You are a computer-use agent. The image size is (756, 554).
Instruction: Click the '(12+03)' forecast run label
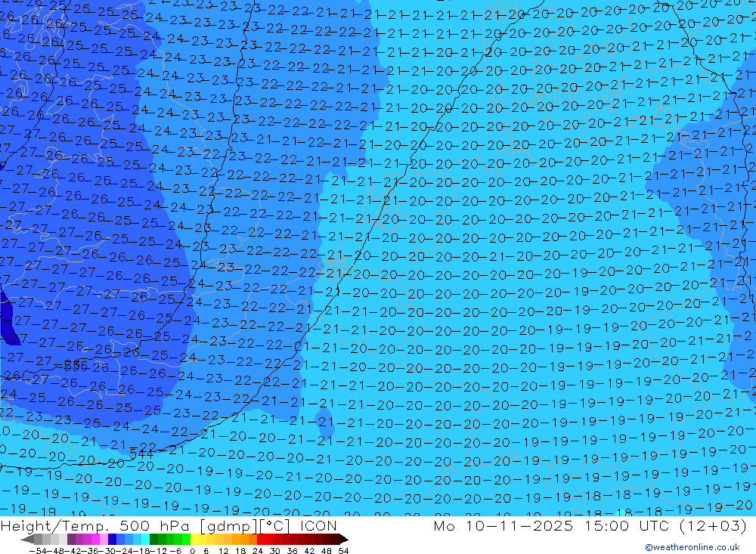[x=713, y=526]
